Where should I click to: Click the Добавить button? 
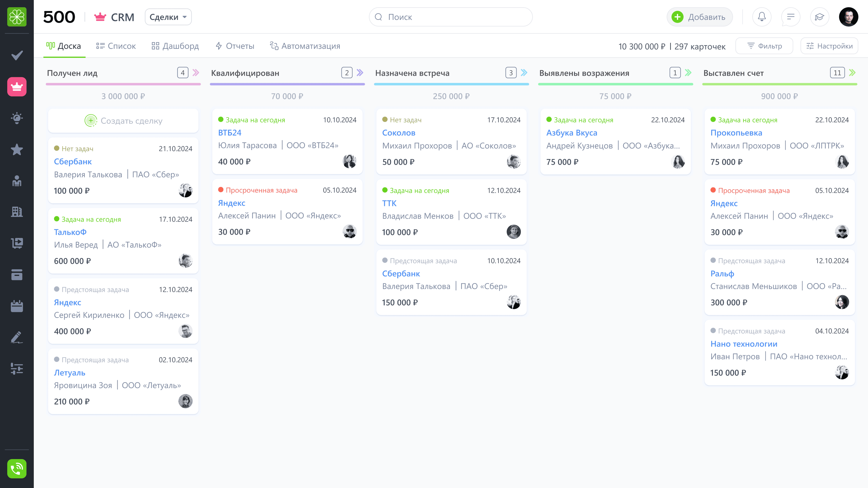700,17
